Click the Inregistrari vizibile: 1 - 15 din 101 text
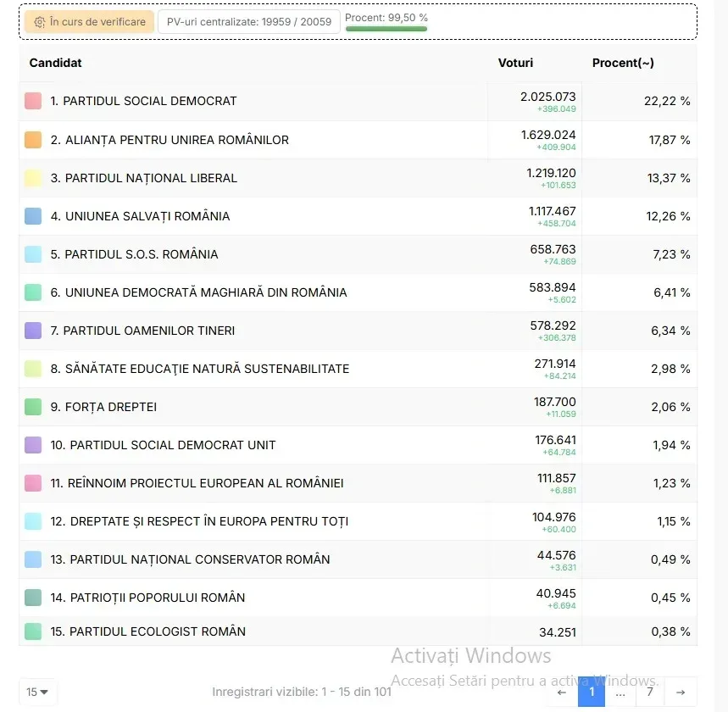 pyautogui.click(x=302, y=692)
